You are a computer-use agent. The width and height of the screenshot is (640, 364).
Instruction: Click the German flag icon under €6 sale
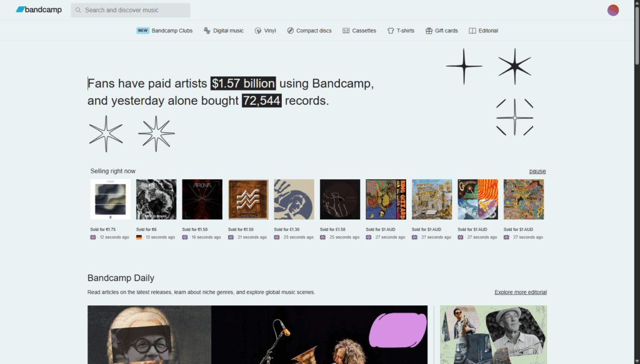[x=139, y=237]
